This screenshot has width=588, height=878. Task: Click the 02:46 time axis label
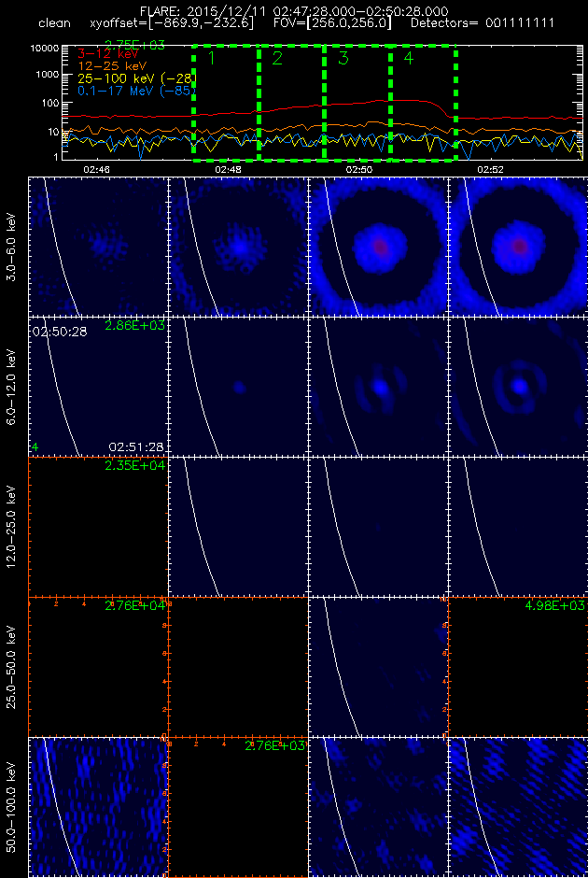(96, 168)
